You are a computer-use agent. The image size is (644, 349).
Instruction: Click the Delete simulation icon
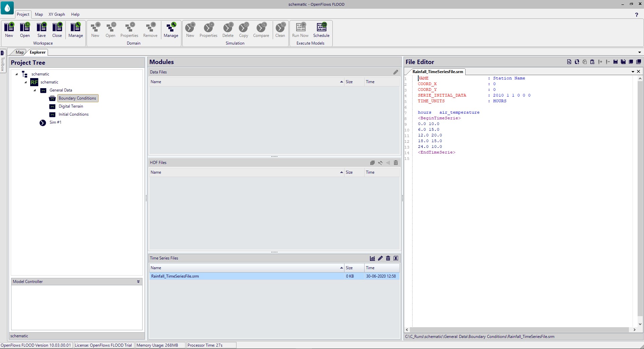click(228, 30)
